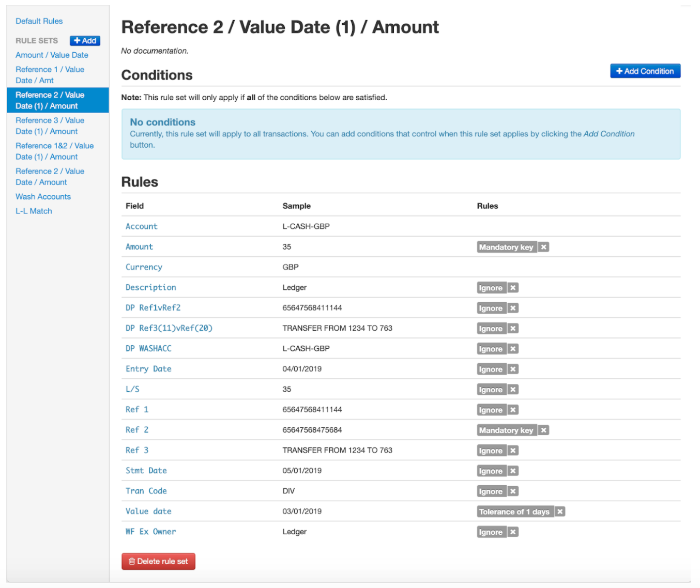
Task: Add a new rule set
Action: [85, 41]
